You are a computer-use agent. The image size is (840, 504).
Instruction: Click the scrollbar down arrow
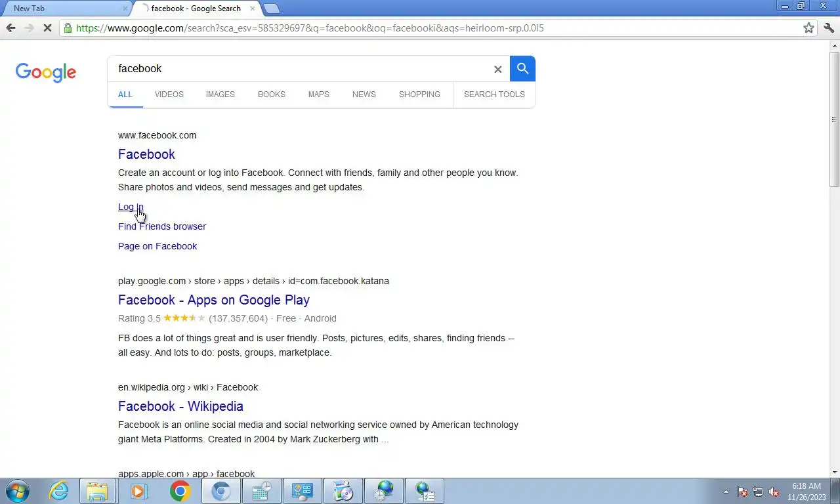[834, 472]
